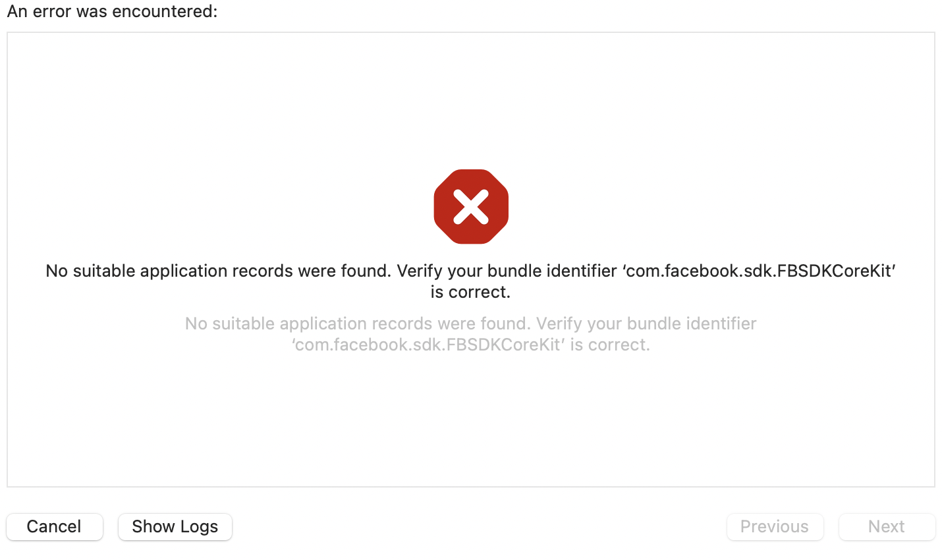Click the dark 'No suitable application records' message
Screen dimensions: 942x560
(x=471, y=281)
